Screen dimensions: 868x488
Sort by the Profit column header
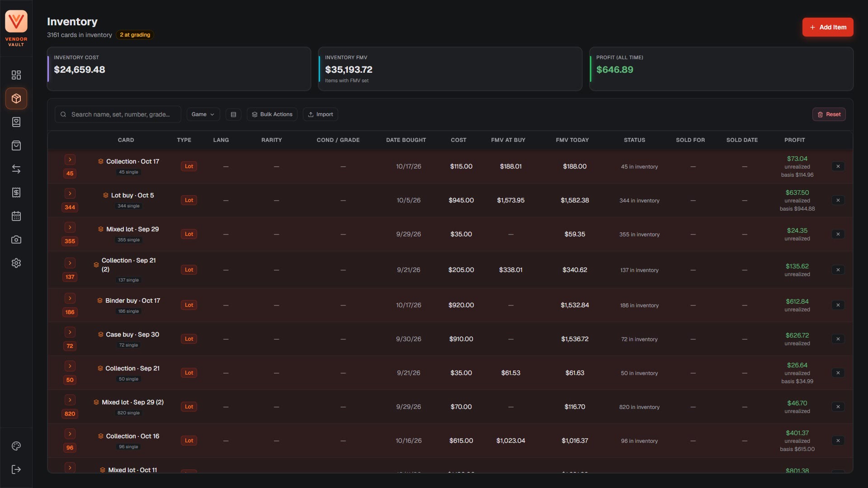coord(794,140)
